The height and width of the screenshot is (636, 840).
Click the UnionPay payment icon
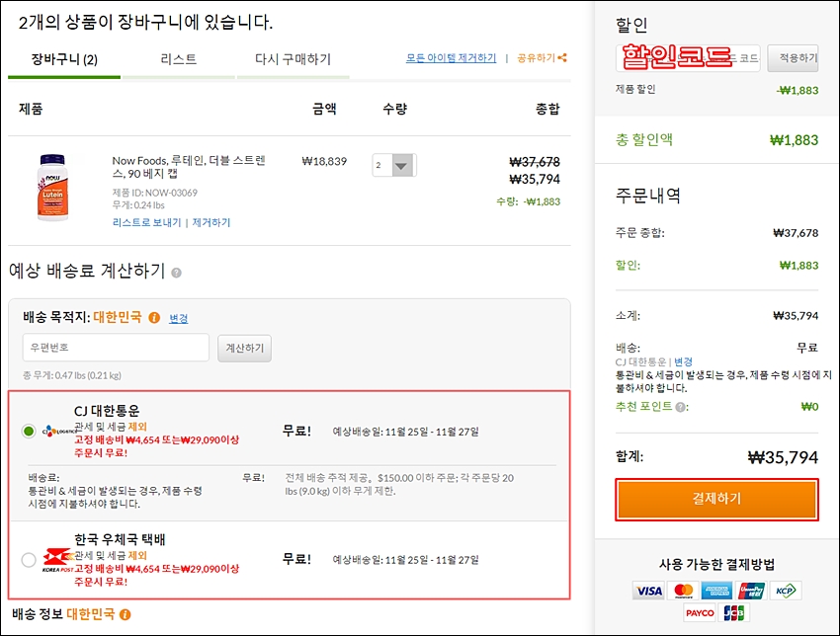tap(751, 591)
